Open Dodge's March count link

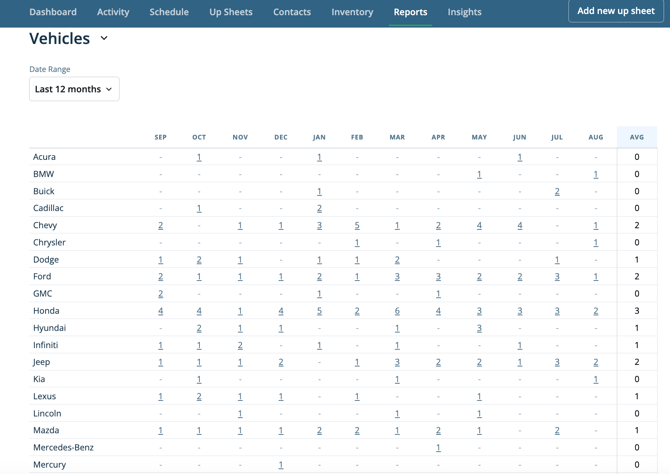click(397, 260)
